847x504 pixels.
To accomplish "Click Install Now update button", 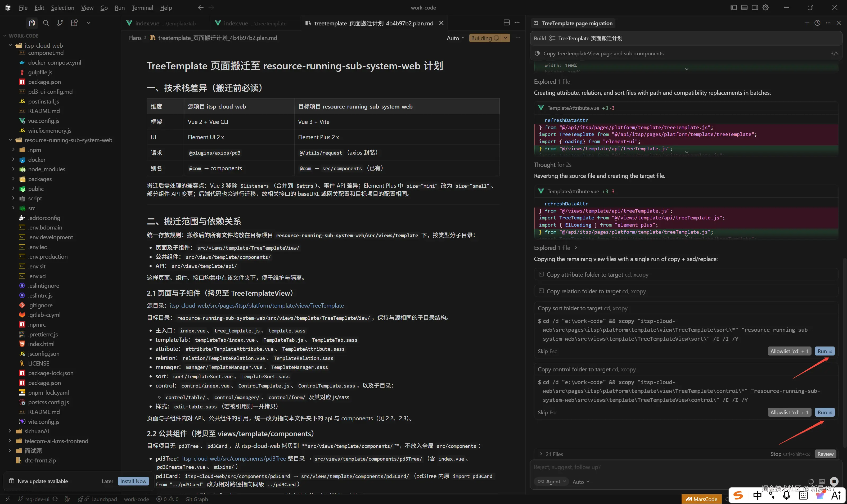I will (133, 481).
